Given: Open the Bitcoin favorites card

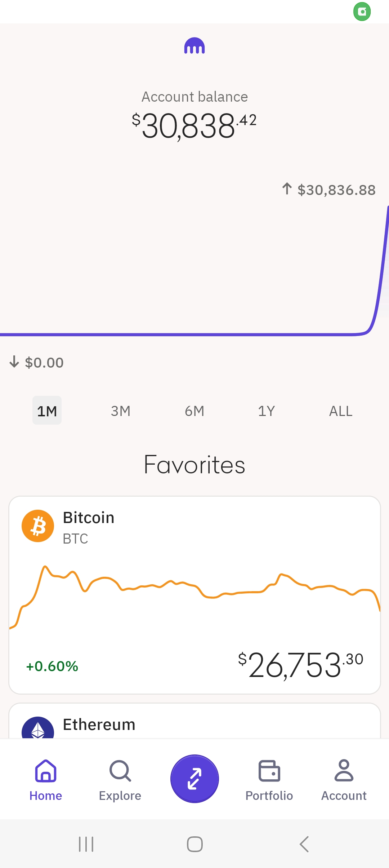Looking at the screenshot, I should [194, 595].
